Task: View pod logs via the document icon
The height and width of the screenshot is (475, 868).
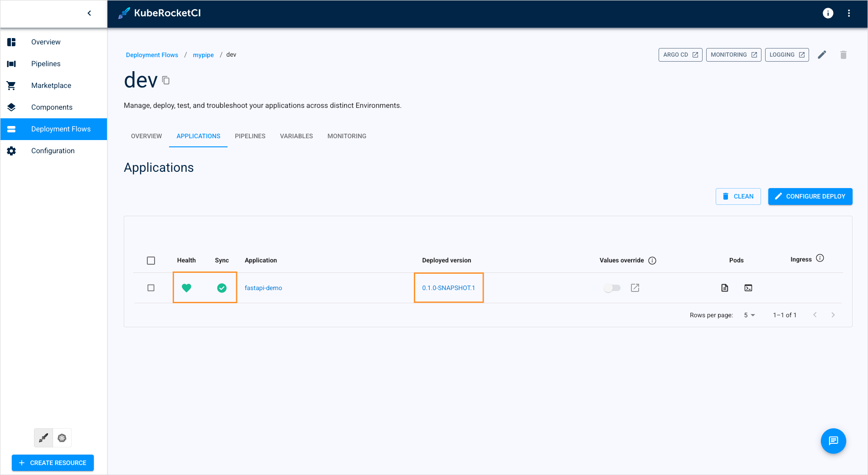Action: click(x=724, y=287)
